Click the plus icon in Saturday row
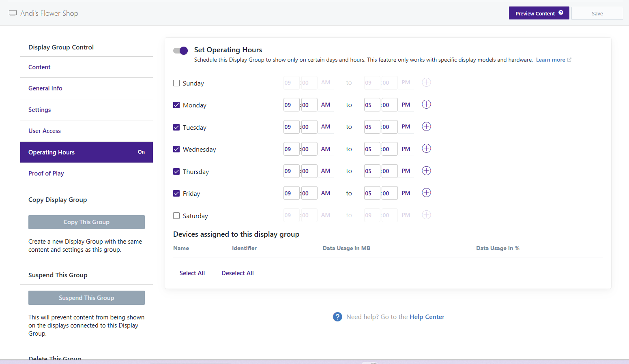 click(426, 215)
